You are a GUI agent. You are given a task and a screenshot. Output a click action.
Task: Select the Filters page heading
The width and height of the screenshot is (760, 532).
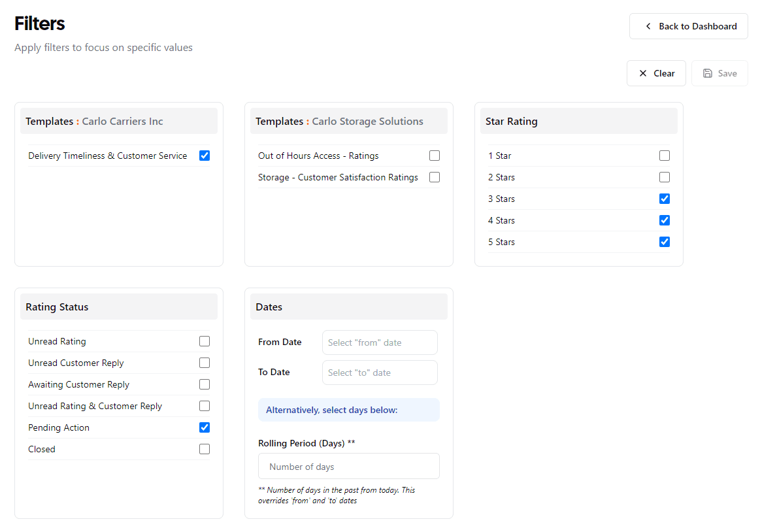(40, 24)
